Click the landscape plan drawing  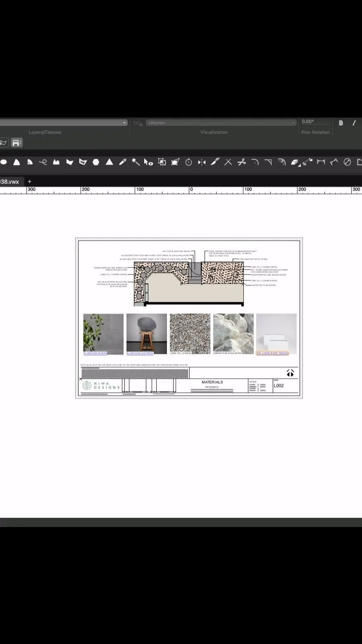click(x=189, y=284)
